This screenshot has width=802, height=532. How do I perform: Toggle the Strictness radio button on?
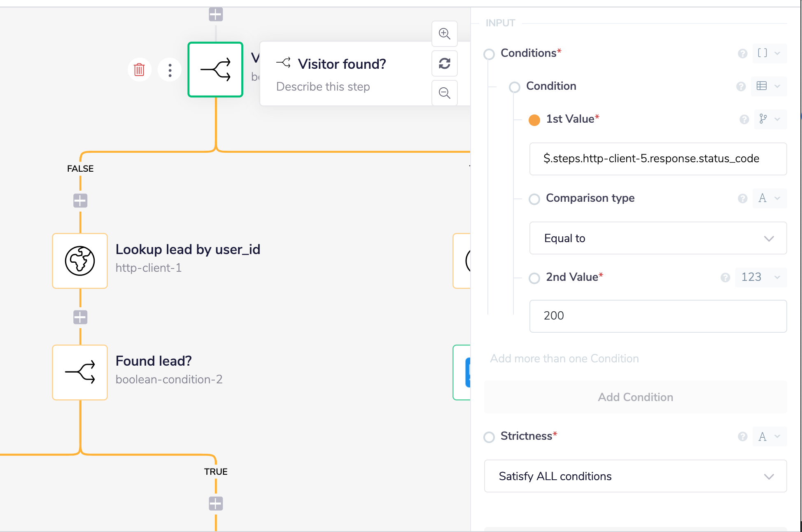point(490,436)
